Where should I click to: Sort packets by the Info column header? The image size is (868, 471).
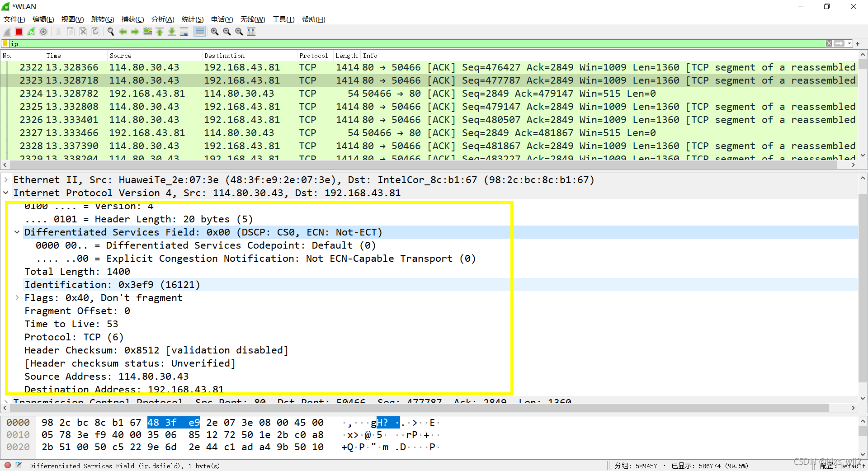(609, 56)
